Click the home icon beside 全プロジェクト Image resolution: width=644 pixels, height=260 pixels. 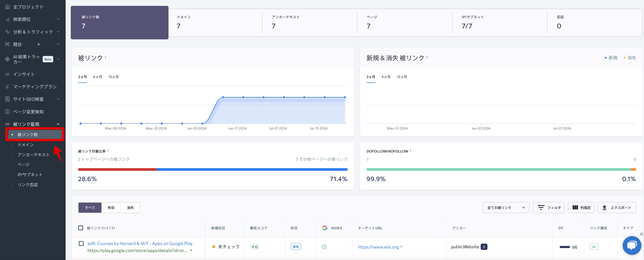[7, 7]
